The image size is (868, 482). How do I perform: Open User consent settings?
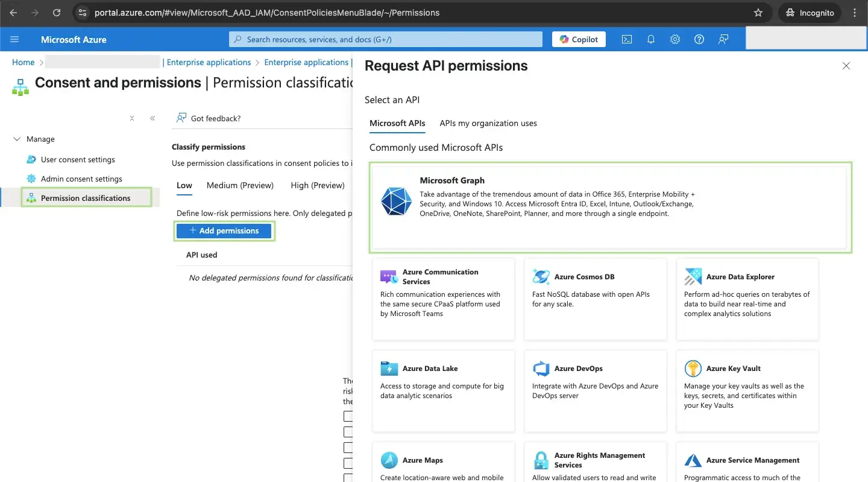click(x=78, y=160)
